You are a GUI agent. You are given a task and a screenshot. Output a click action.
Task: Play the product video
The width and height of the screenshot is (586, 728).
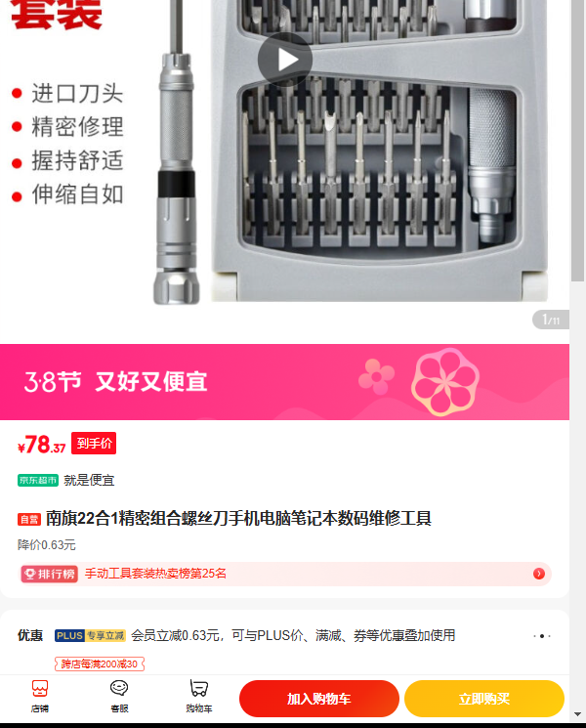click(x=285, y=60)
